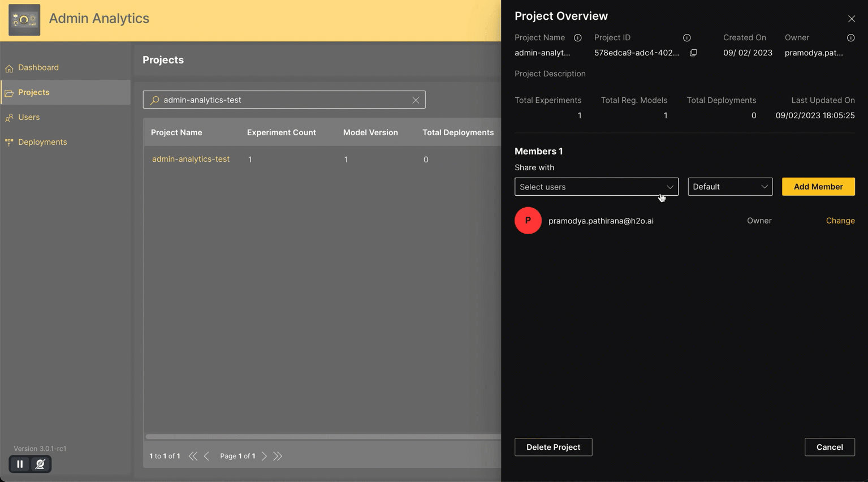This screenshot has width=868, height=482.
Task: Click the Project Name info icon
Action: click(577, 38)
